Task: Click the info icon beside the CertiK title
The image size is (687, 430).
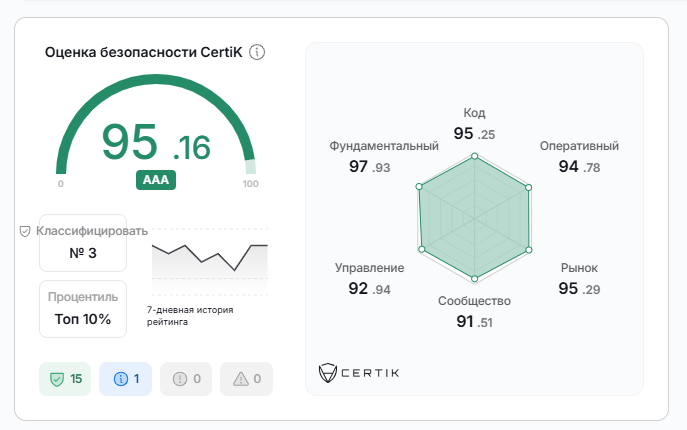Action: [257, 52]
